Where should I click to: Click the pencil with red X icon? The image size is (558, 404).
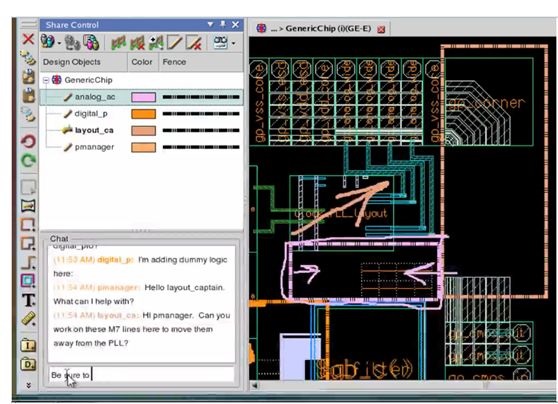(194, 43)
